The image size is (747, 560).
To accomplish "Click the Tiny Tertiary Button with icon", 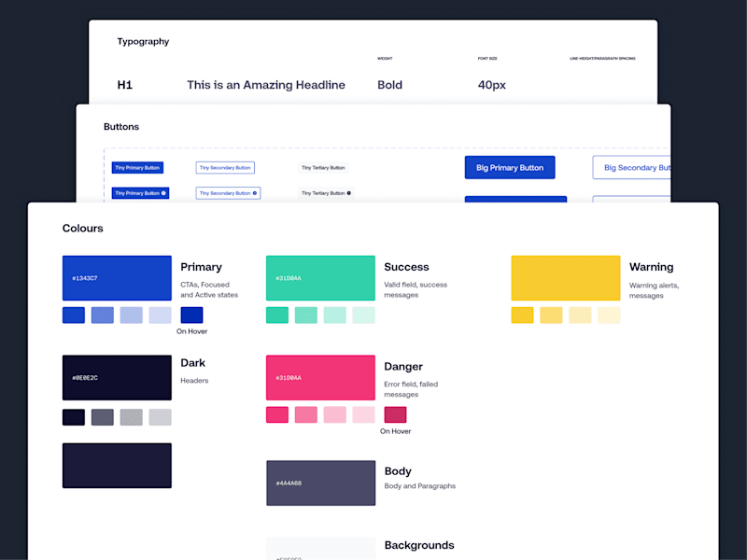I will [326, 193].
